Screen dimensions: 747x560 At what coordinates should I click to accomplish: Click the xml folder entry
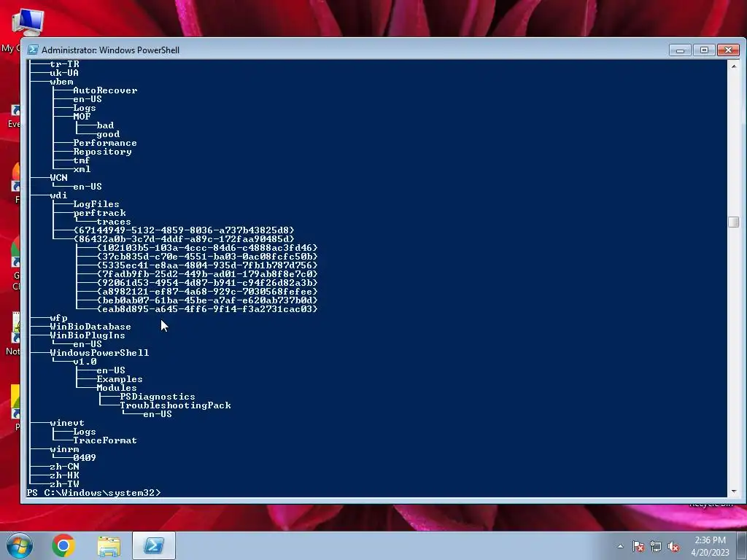(82, 169)
